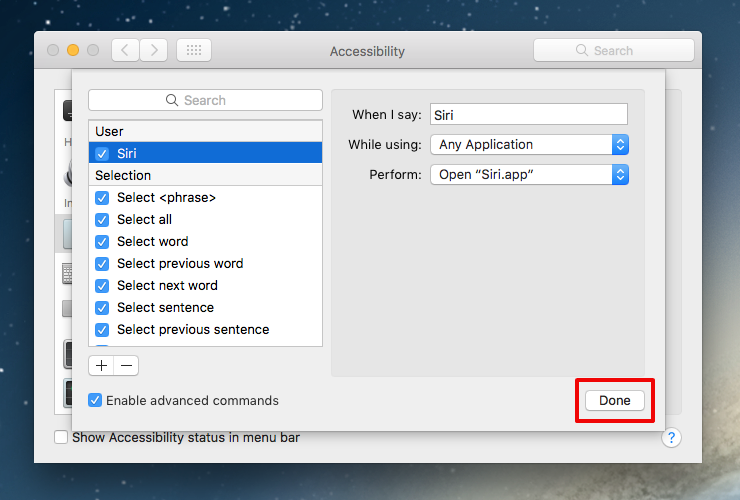The image size is (740, 500).
Task: Uncheck the Select word command
Action: [x=102, y=242]
